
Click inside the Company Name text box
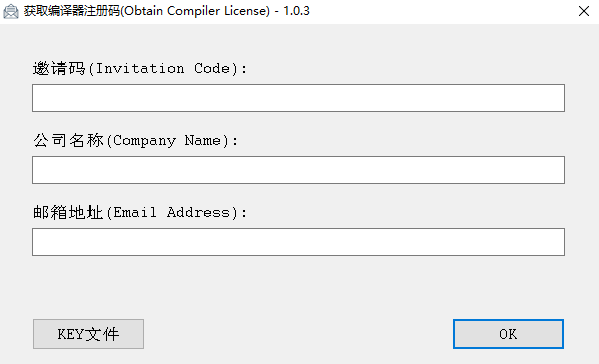(x=298, y=170)
